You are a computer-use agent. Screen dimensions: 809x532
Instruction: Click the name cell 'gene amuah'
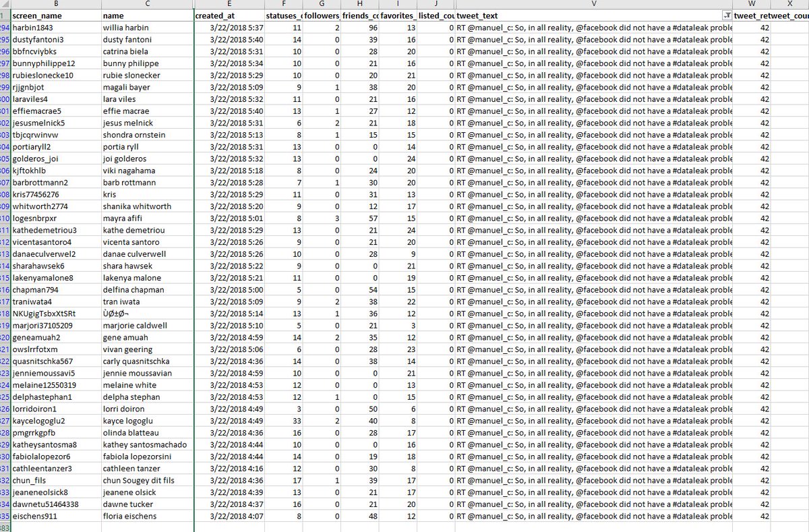(x=147, y=337)
